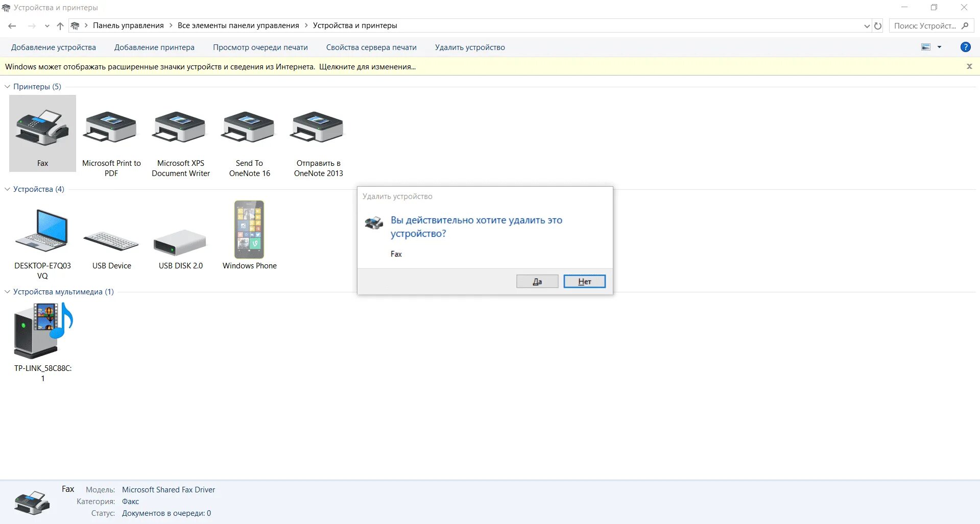Select the DESKTOP-E7Q03VQ laptop device

pos(42,244)
